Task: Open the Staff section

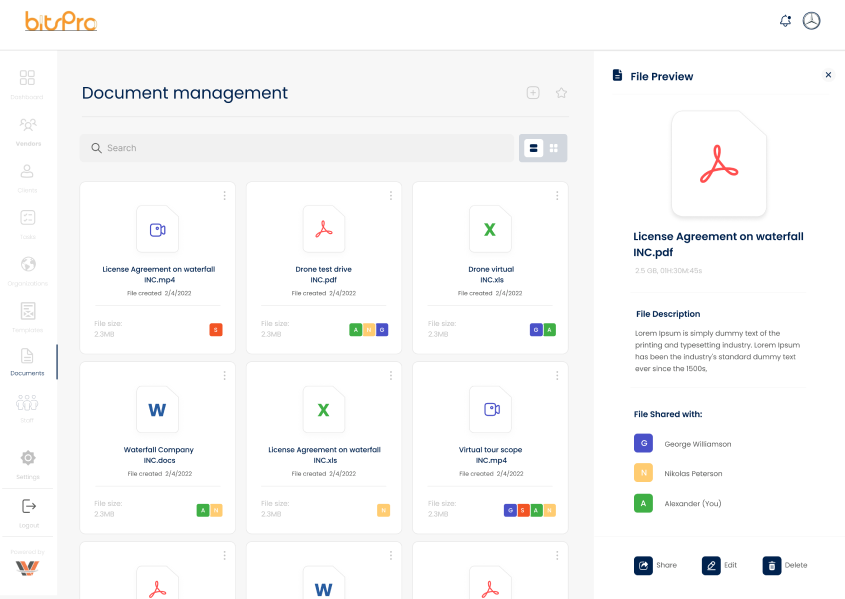Action: click(27, 408)
